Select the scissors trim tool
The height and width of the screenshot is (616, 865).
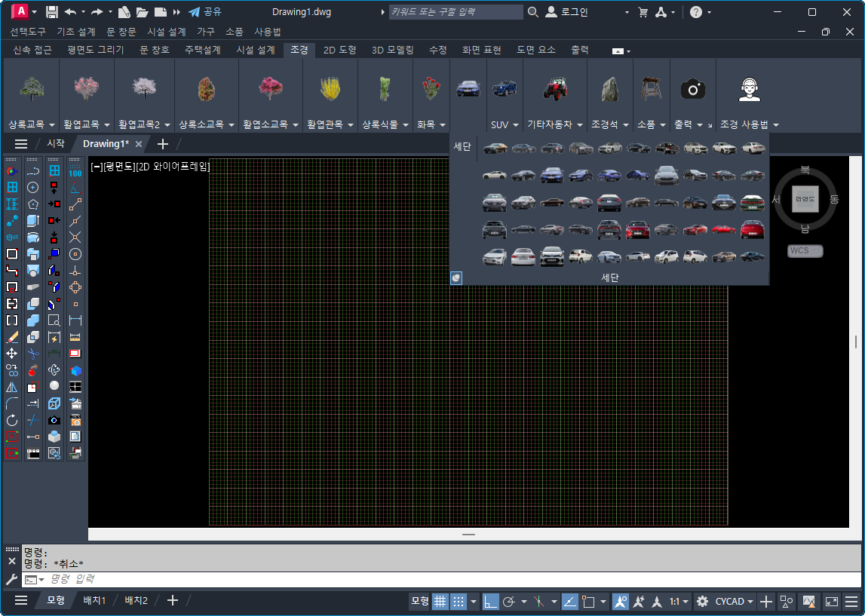(33, 353)
